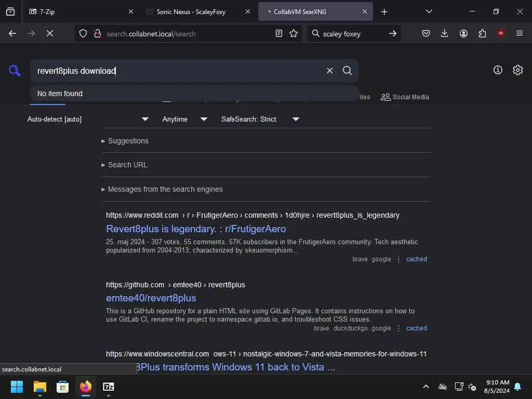This screenshot has height=399, width=532.
Task: Focus scaley foxey browser search box
Action: click(353, 34)
